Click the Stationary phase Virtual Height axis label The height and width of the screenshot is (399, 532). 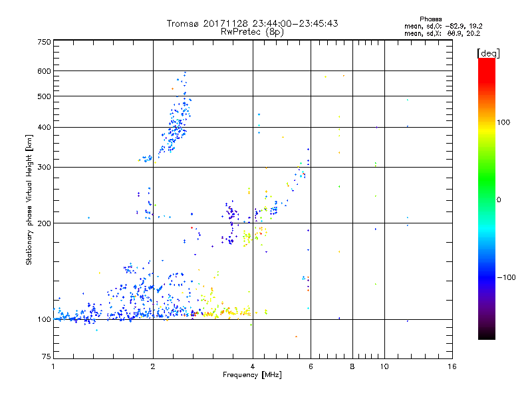click(x=29, y=199)
